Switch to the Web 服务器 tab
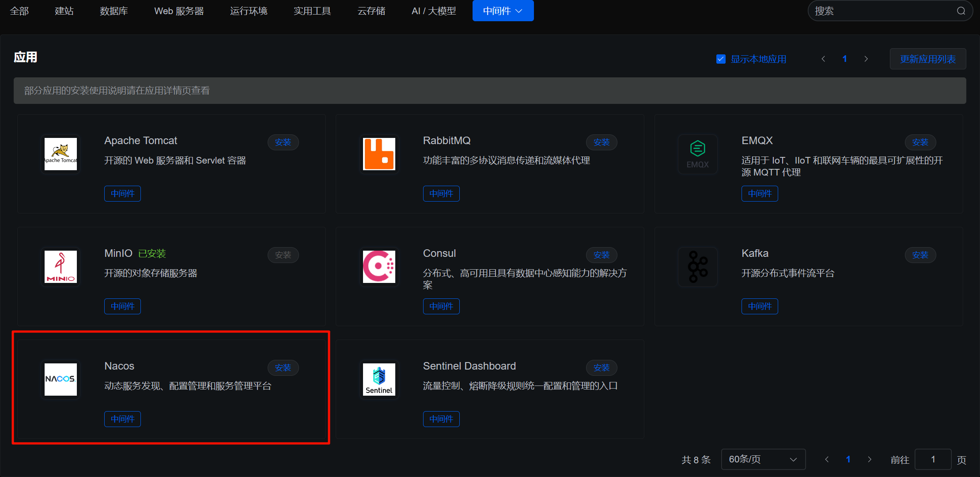The height and width of the screenshot is (477, 980). (179, 11)
